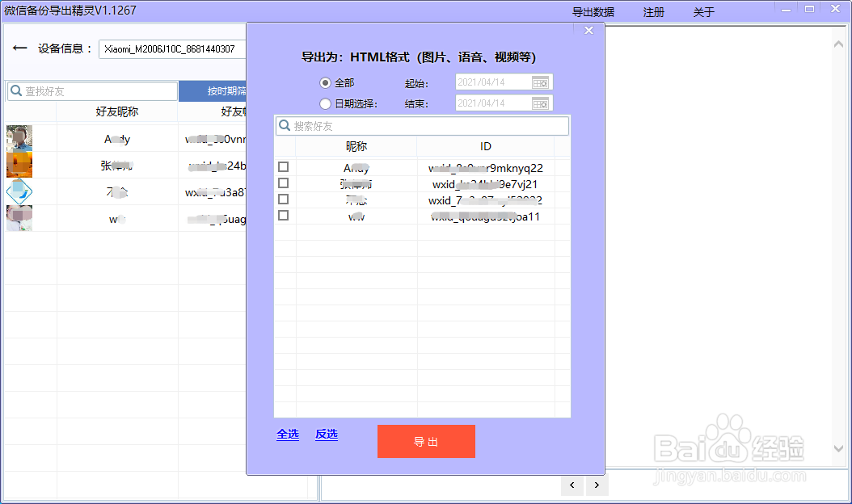852x504 pixels.
Task: Open the calendar picker for 结束 date
Action: [540, 103]
